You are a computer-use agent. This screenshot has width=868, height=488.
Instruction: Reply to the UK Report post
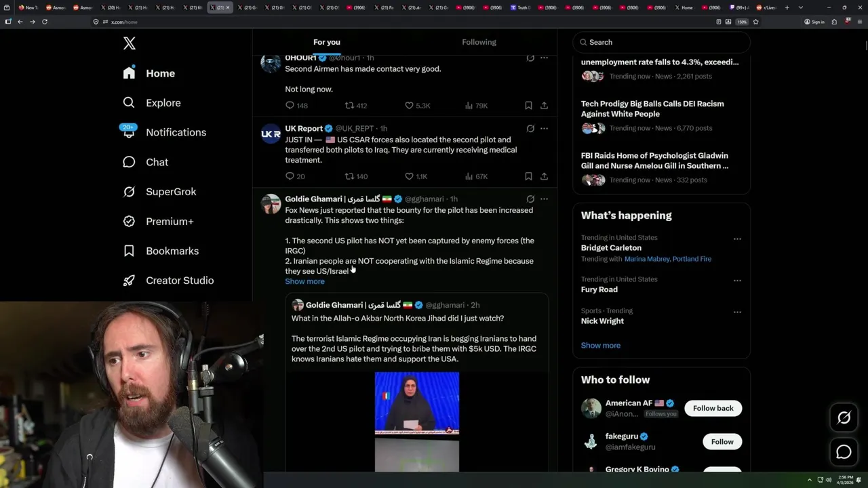click(x=295, y=176)
